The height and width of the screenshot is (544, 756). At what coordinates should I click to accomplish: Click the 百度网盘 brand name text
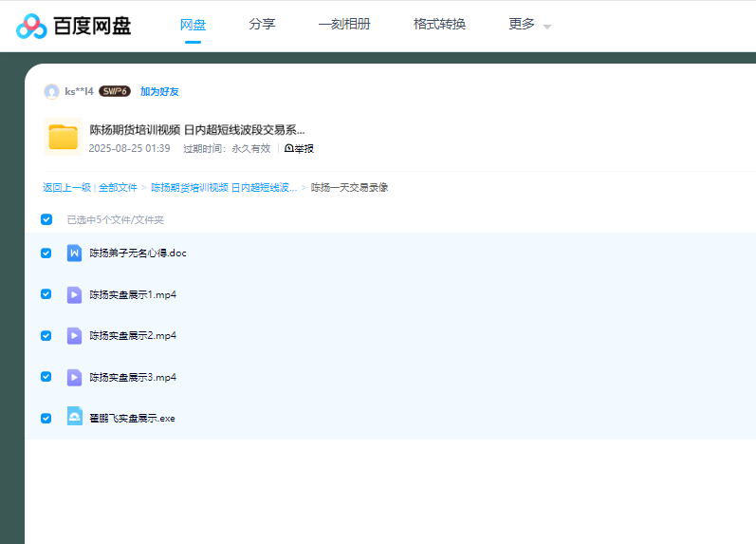click(92, 26)
